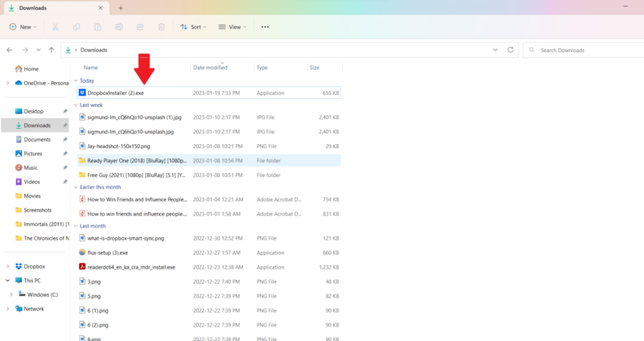Screen dimensions: 644x341
Task: Click the Videos icon in sidebar
Action: pos(19,182)
